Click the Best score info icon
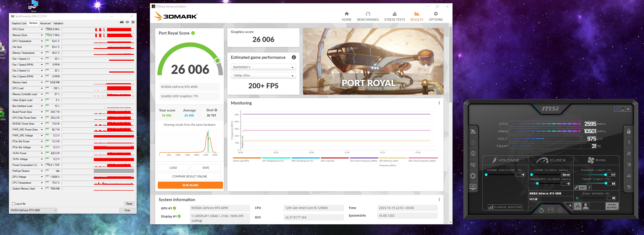Image resolution: width=644 pixels, height=235 pixels. [216, 110]
